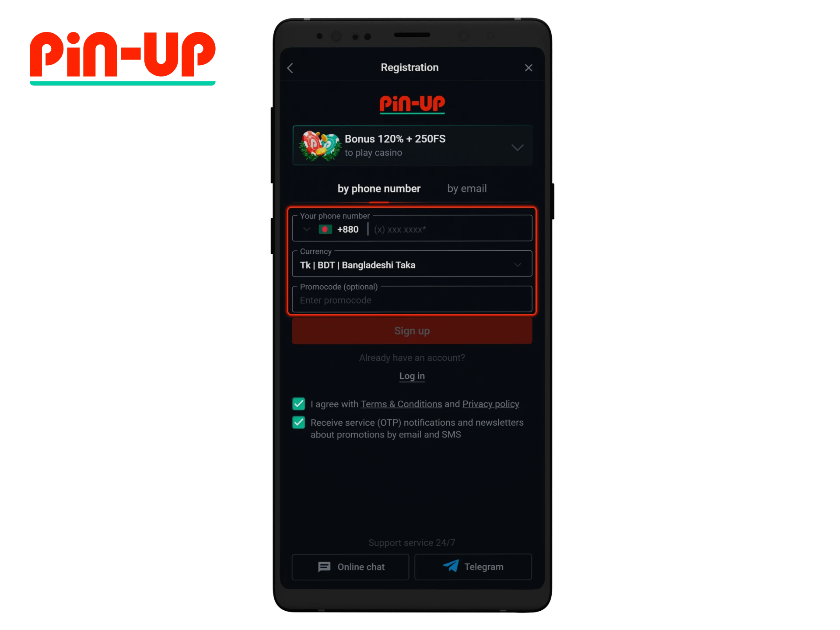Click the Online chat speech bubble icon

(x=324, y=567)
